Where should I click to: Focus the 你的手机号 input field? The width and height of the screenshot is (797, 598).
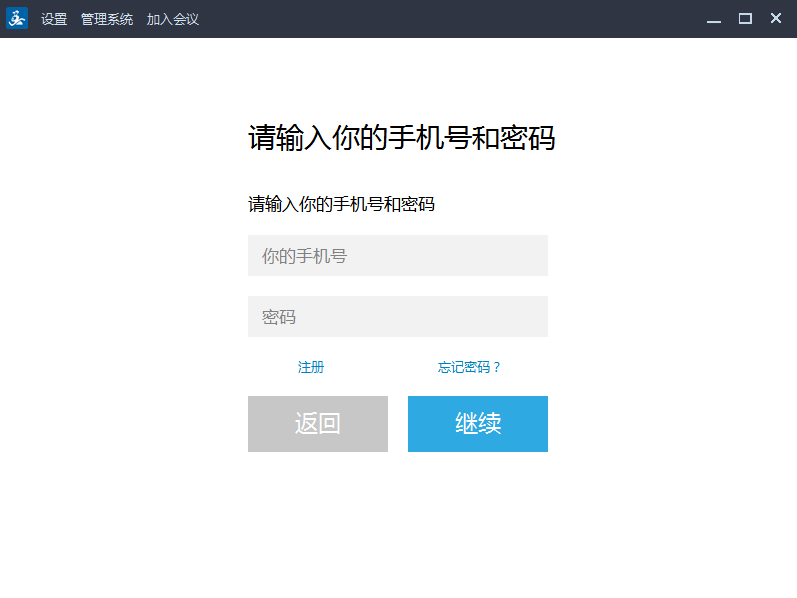pos(398,255)
